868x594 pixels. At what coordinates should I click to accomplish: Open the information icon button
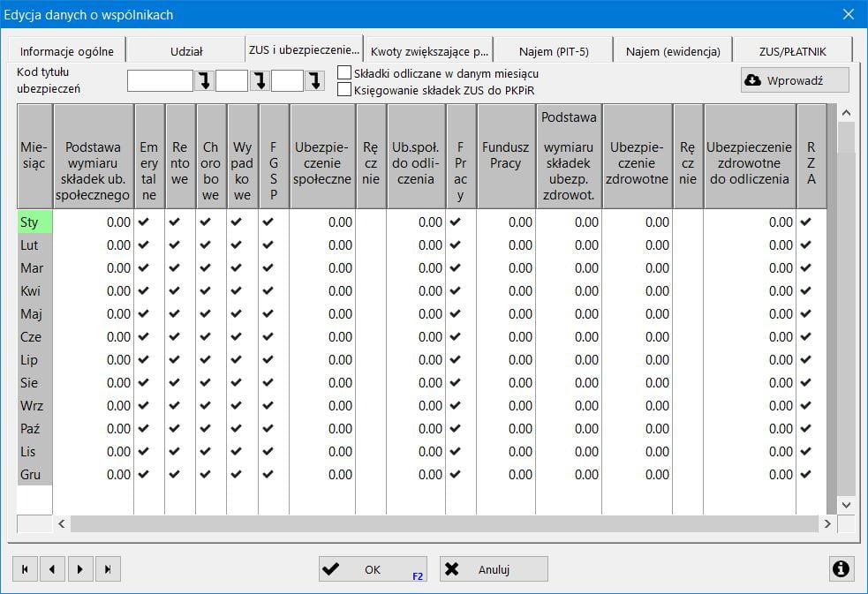pos(841,569)
